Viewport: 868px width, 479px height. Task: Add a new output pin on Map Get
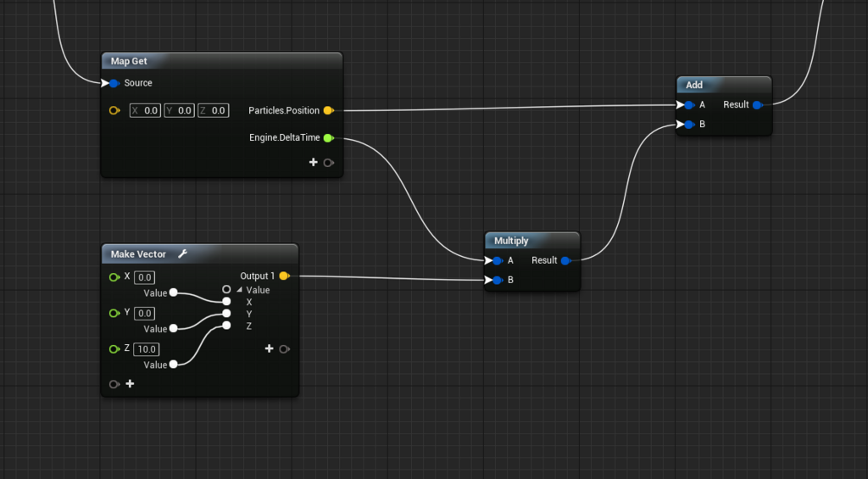tap(314, 162)
